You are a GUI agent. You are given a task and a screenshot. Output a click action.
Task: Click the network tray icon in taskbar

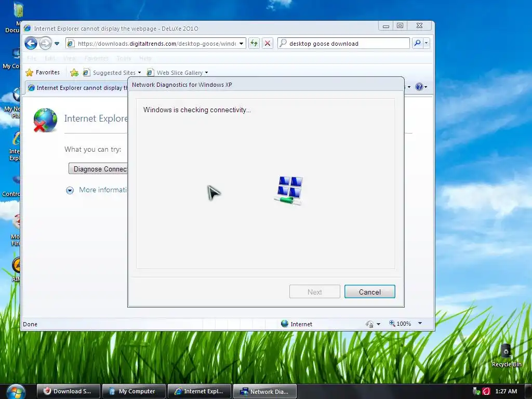(476, 391)
